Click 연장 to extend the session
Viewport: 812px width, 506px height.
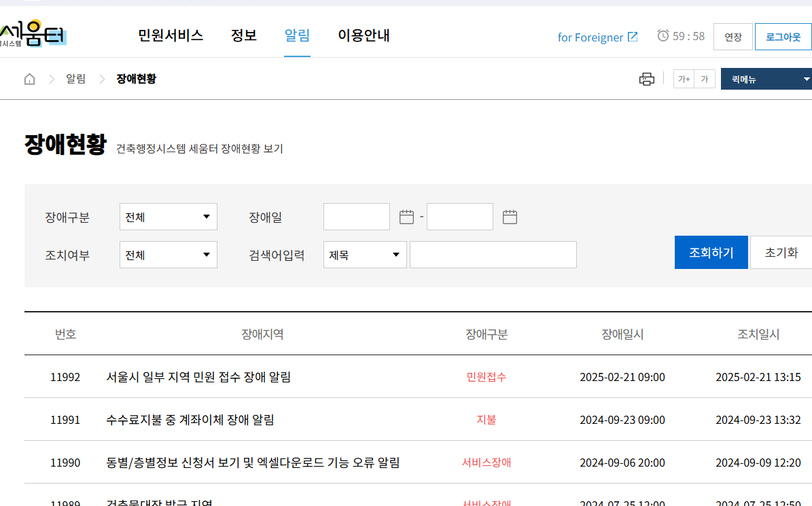(x=733, y=37)
